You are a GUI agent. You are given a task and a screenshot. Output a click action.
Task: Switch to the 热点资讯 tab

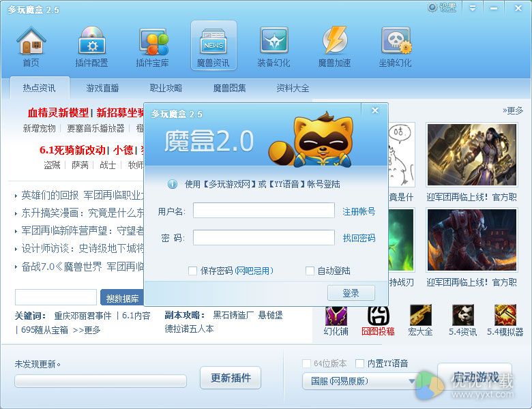tap(40, 88)
